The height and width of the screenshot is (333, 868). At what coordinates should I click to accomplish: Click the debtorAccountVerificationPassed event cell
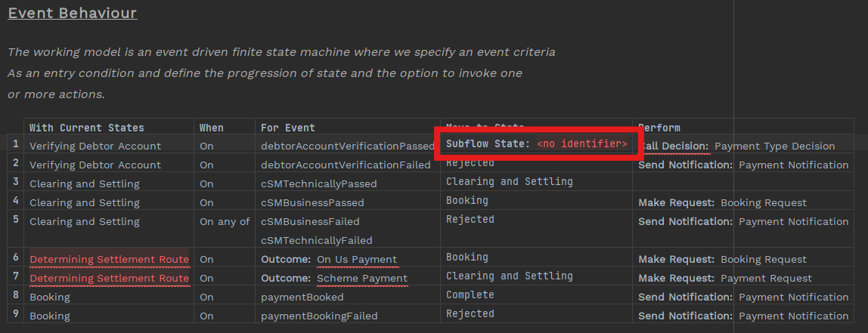point(348,146)
